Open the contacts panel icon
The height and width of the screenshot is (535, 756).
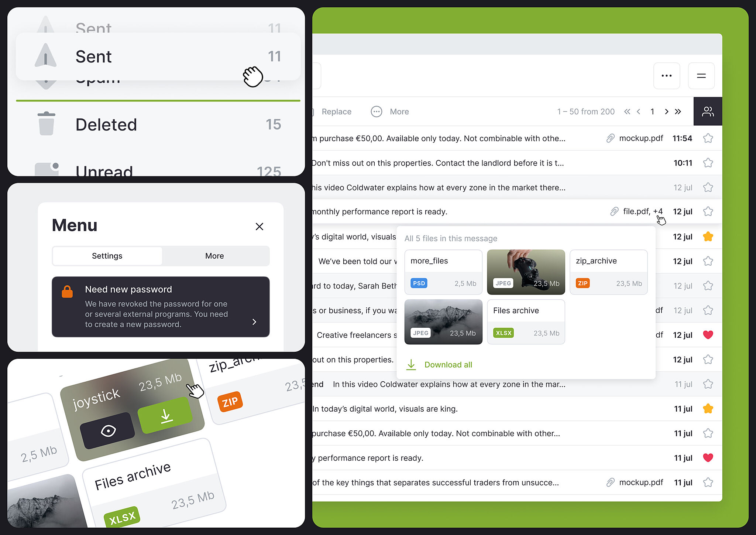click(x=708, y=112)
